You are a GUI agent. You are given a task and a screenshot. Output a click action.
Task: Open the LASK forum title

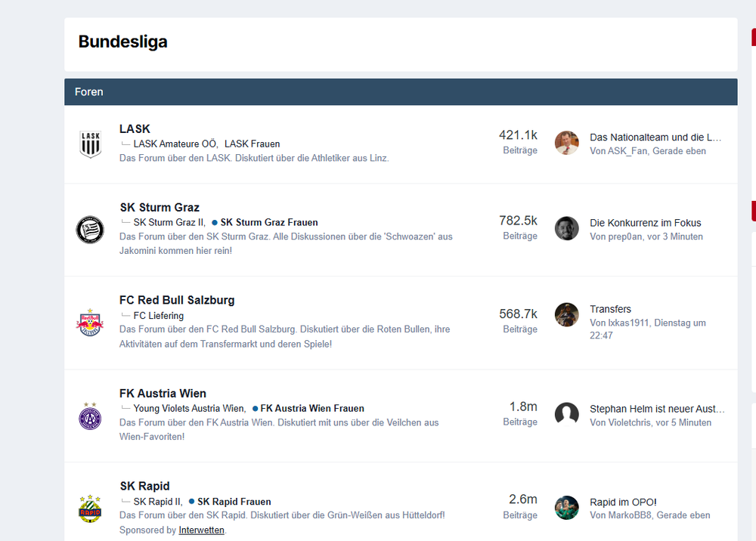(x=135, y=129)
